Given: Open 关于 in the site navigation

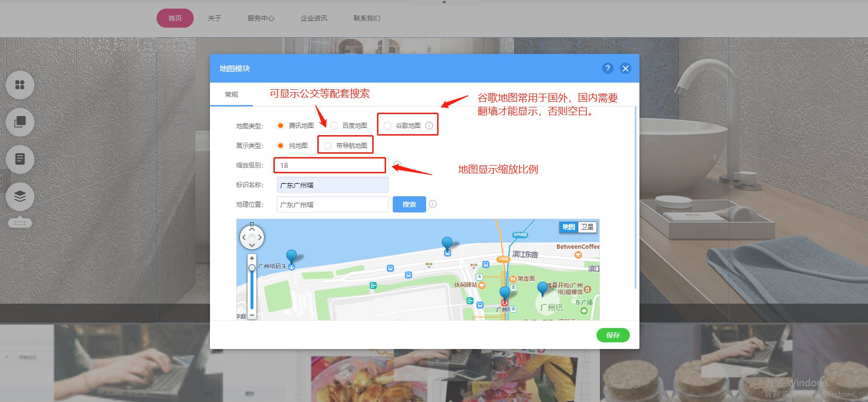Looking at the screenshot, I should tap(215, 18).
